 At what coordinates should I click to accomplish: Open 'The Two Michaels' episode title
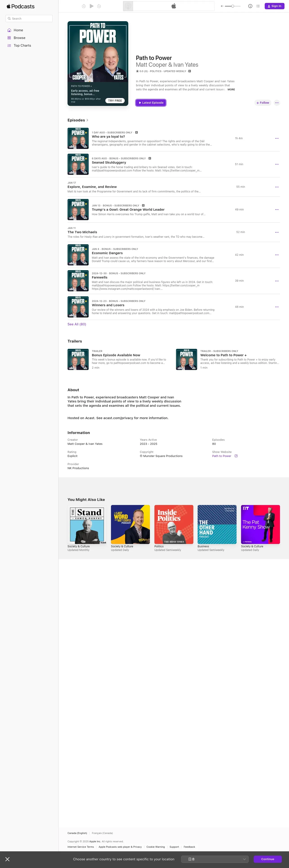point(82,232)
